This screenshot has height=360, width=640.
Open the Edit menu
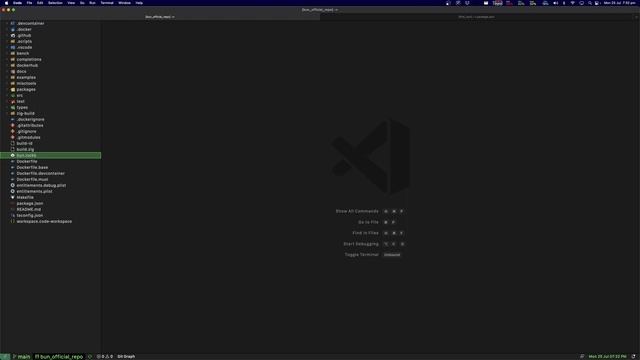point(40,3)
